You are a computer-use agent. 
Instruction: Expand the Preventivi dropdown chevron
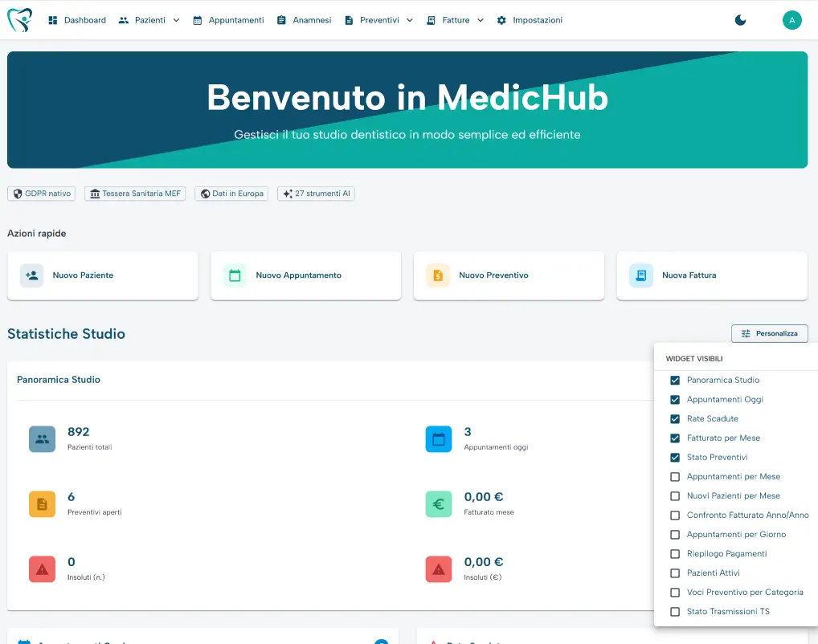(410, 20)
